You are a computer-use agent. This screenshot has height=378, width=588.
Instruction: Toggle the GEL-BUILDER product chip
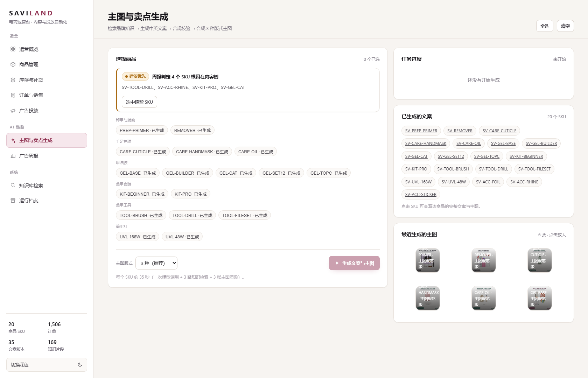188,173
